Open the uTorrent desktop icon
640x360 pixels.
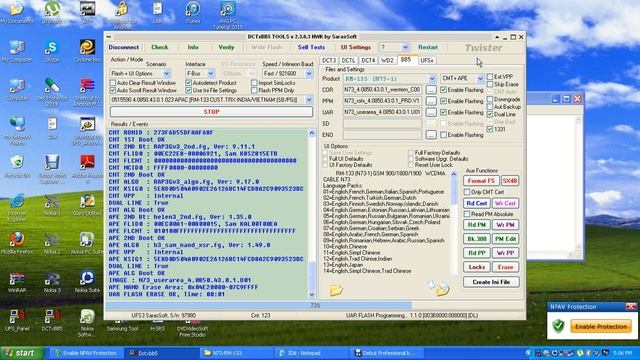[52, 13]
